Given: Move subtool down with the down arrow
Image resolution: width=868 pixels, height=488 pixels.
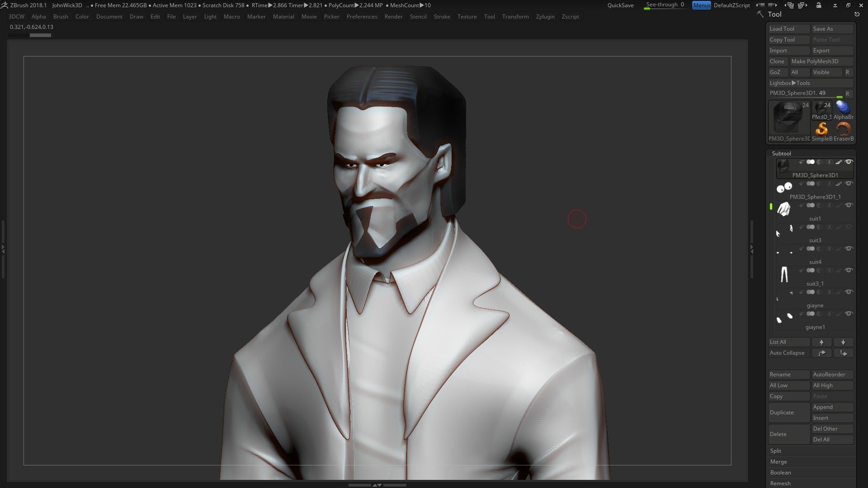Looking at the screenshot, I should point(843,342).
